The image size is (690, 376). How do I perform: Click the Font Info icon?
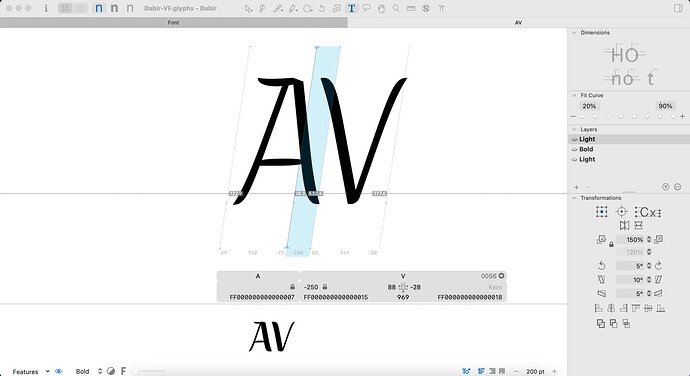46,8
